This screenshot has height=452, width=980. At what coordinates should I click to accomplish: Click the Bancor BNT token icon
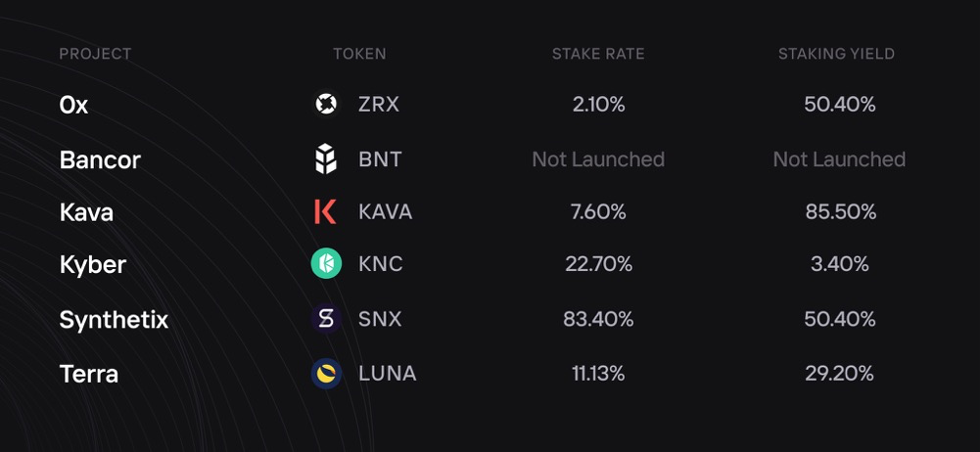point(326,158)
